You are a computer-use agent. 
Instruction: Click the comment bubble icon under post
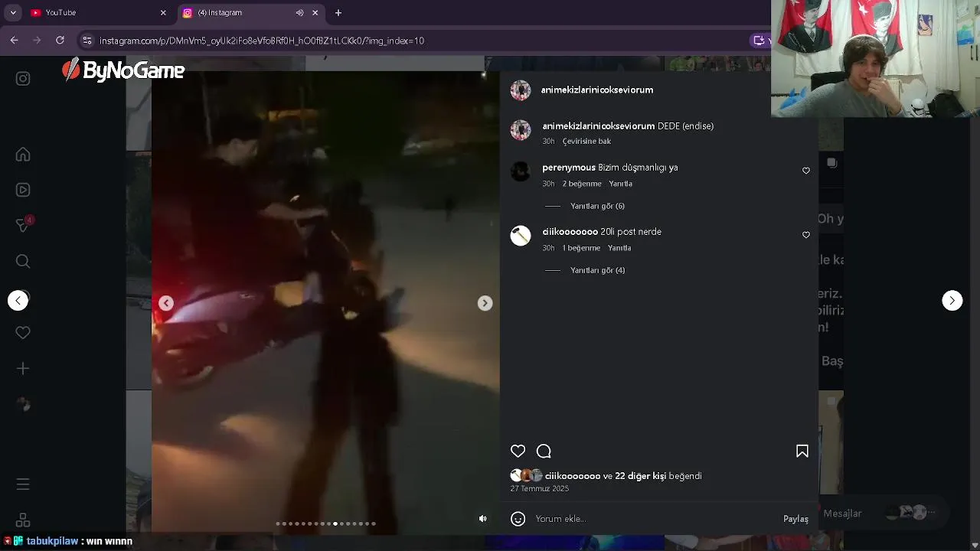(x=544, y=452)
